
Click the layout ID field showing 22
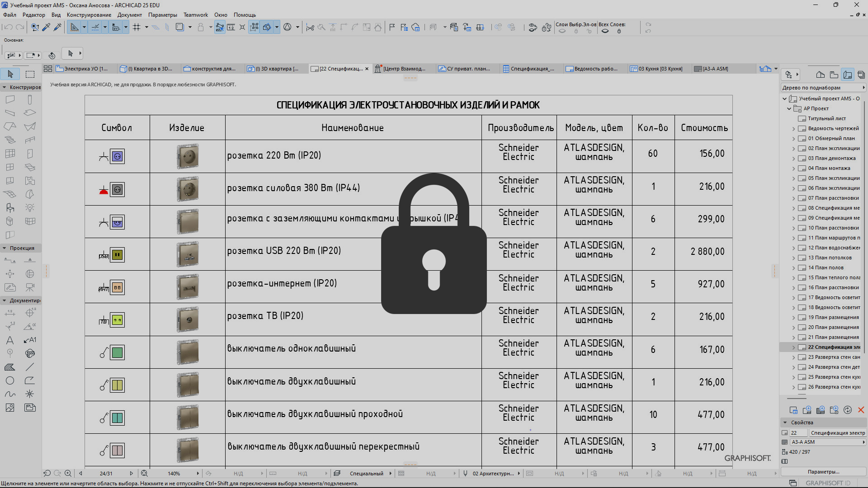tap(798, 433)
